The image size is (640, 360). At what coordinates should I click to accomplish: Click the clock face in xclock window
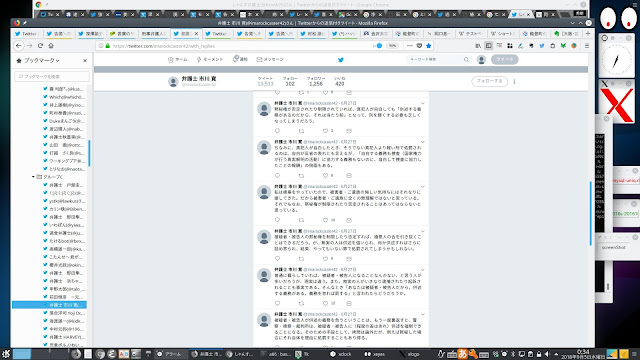[x=616, y=61]
